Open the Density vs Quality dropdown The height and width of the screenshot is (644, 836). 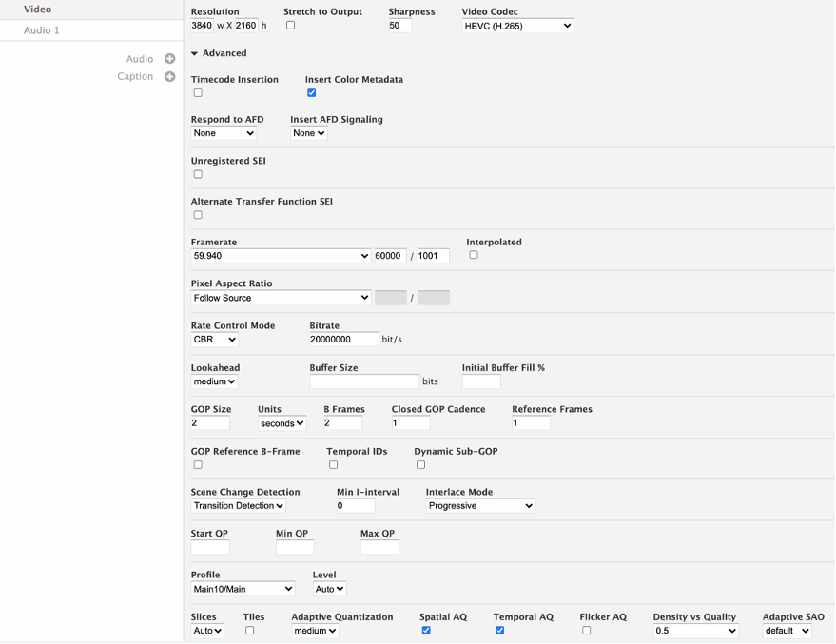click(696, 631)
